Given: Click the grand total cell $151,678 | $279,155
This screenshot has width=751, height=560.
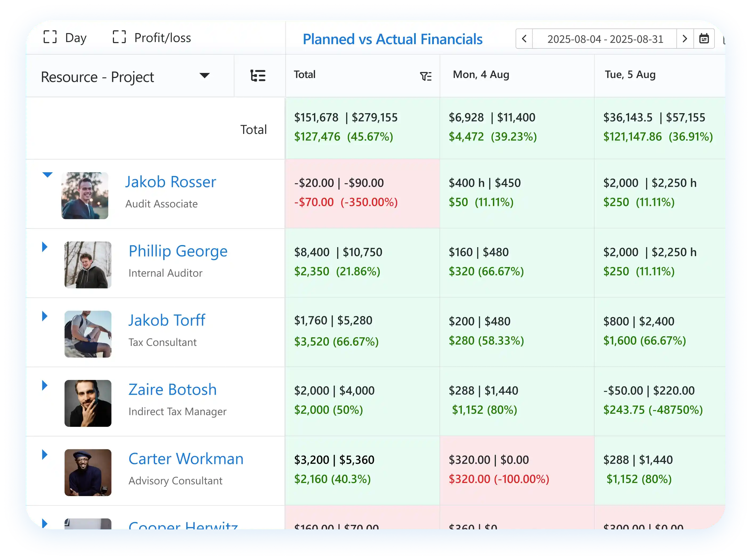Looking at the screenshot, I should click(362, 128).
